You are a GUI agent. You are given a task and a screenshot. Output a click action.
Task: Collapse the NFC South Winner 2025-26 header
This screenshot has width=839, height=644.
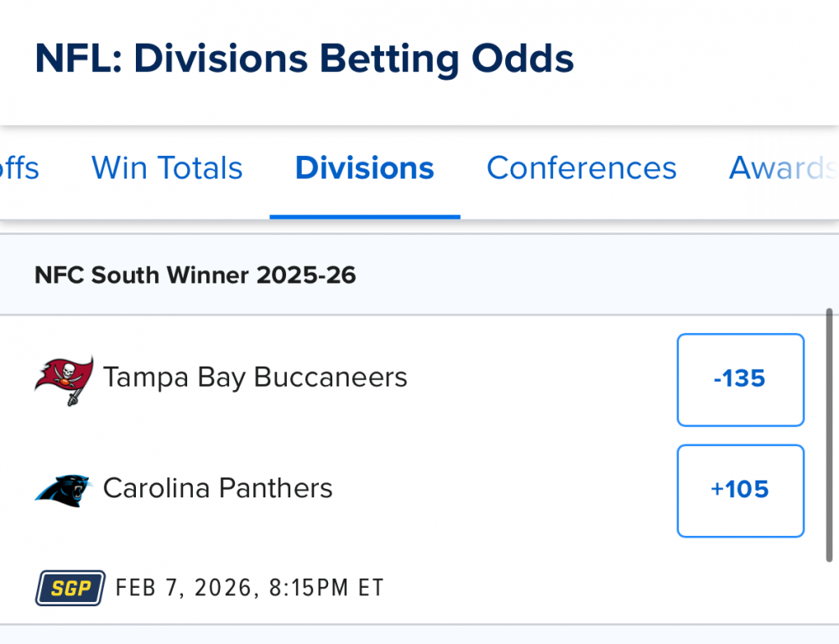195,275
